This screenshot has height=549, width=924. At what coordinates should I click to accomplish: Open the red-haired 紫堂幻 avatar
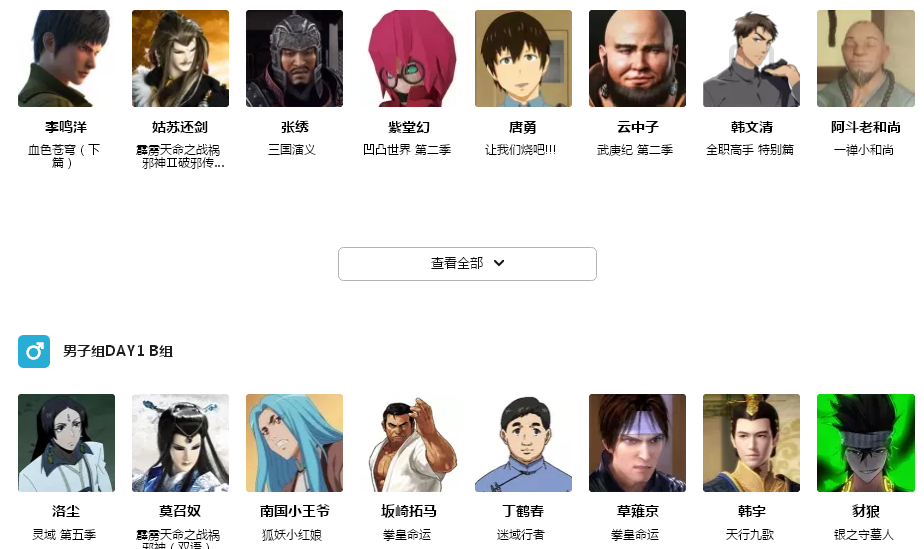pos(408,58)
